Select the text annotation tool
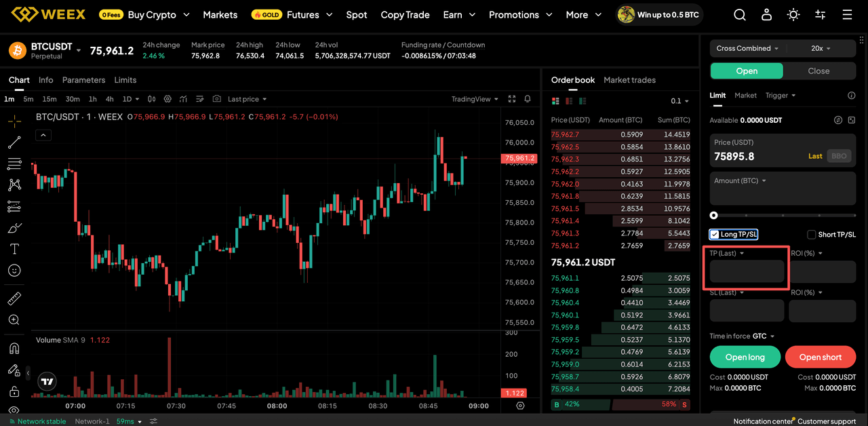Screen dimensions: 868x426 click(14, 249)
